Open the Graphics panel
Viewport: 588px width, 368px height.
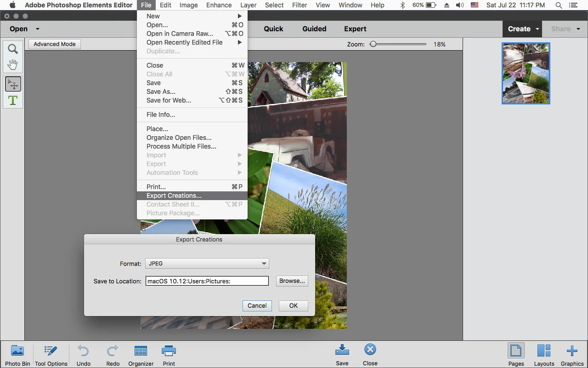click(x=572, y=355)
